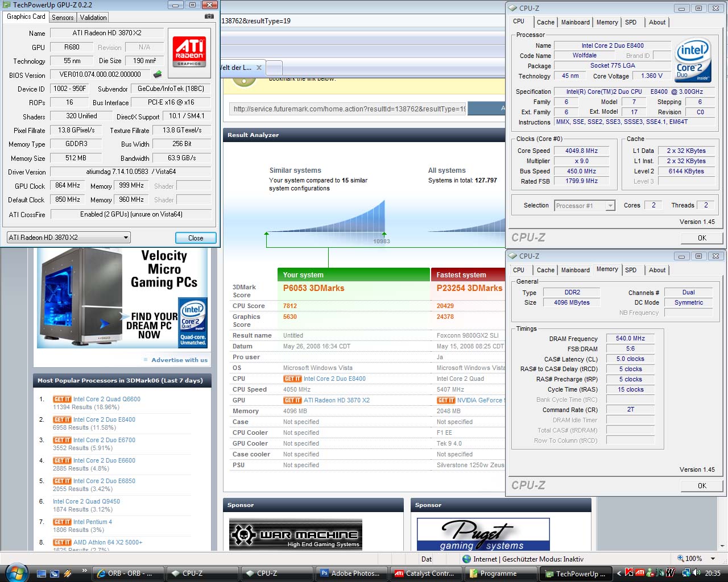Image resolution: width=728 pixels, height=582 pixels.
Task: Open the Advertise with us link
Action: [180, 360]
